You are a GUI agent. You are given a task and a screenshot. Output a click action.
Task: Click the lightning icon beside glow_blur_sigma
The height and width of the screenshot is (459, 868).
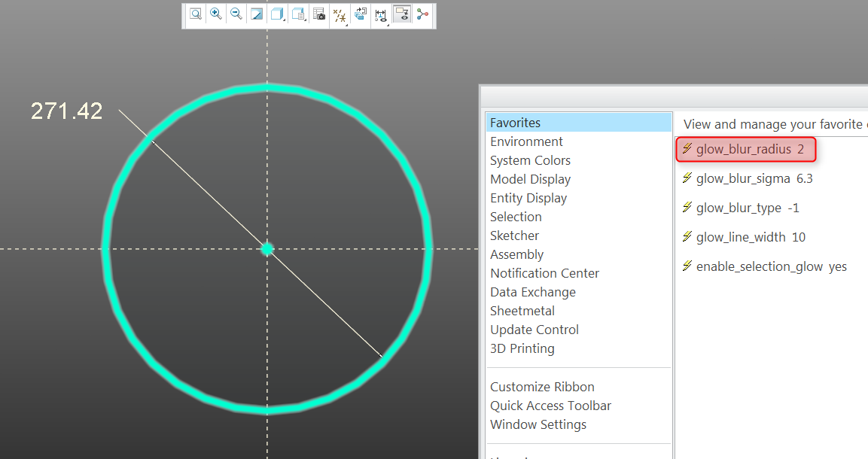[687, 178]
